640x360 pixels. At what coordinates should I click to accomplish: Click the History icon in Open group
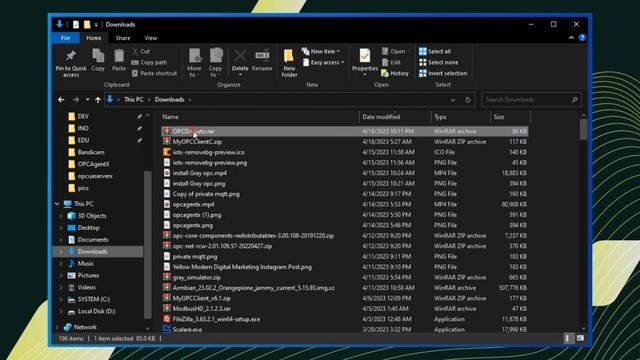coord(385,73)
